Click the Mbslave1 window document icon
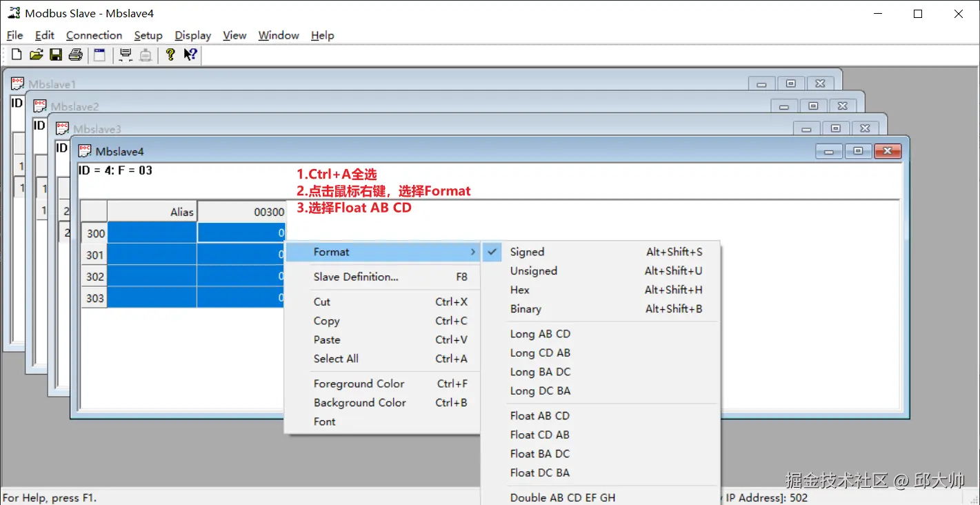 pyautogui.click(x=18, y=84)
